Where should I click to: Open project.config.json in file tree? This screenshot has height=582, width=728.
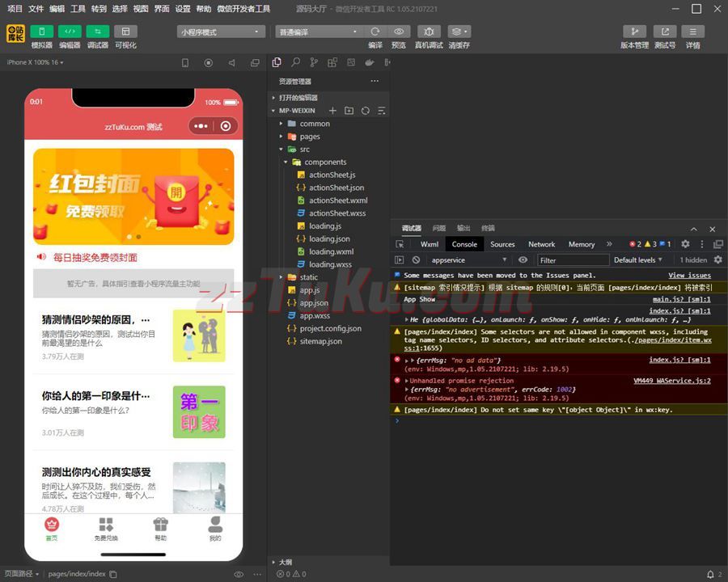click(x=330, y=329)
